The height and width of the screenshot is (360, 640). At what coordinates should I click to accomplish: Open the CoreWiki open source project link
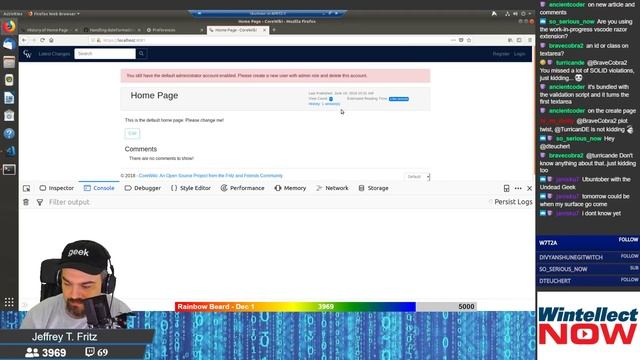211,176
